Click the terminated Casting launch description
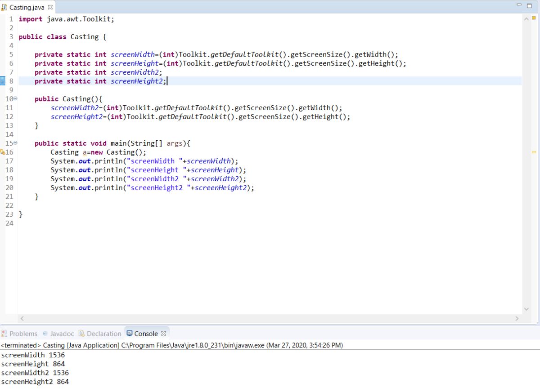540x392 pixels. [x=172, y=345]
